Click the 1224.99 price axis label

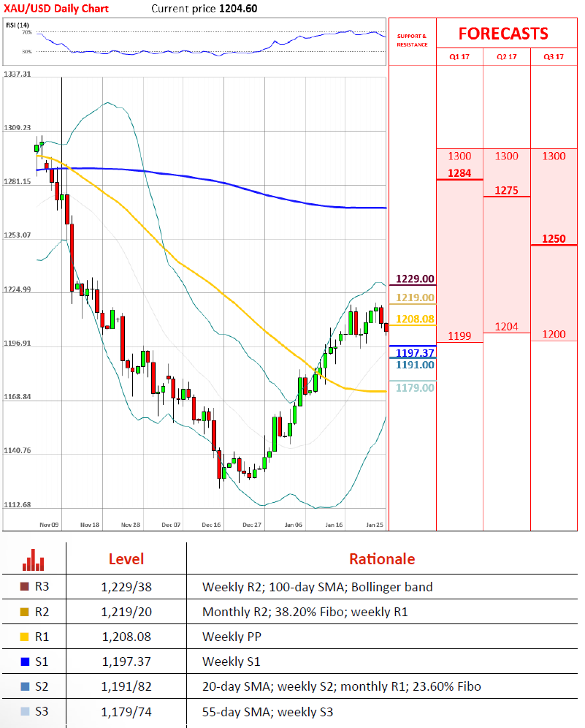pyautogui.click(x=18, y=289)
